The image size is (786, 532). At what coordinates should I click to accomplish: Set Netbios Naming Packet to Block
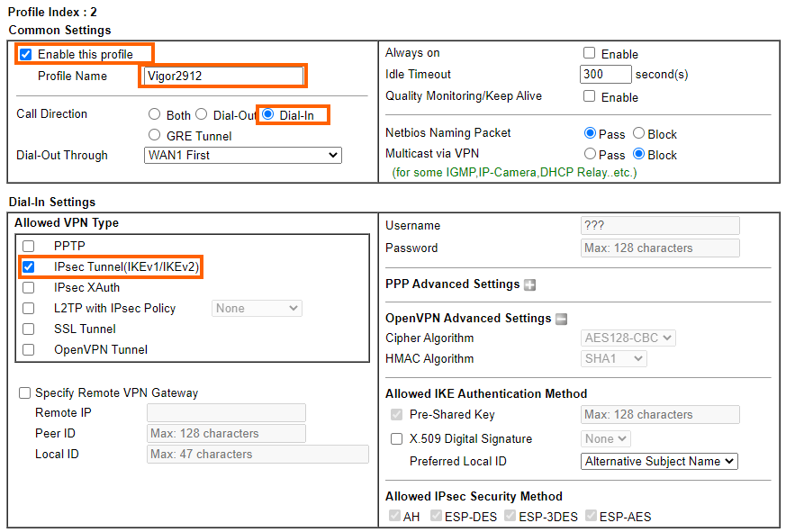coord(638,133)
